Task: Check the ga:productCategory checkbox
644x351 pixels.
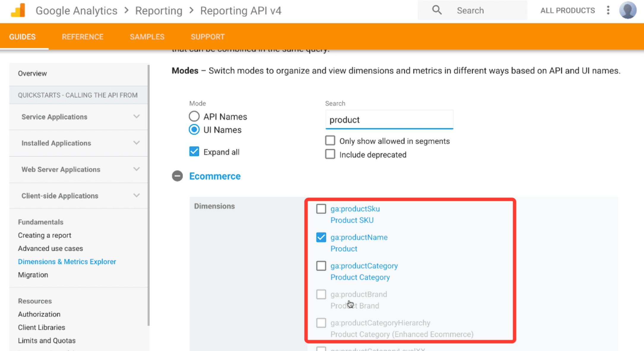Action: pos(321,266)
